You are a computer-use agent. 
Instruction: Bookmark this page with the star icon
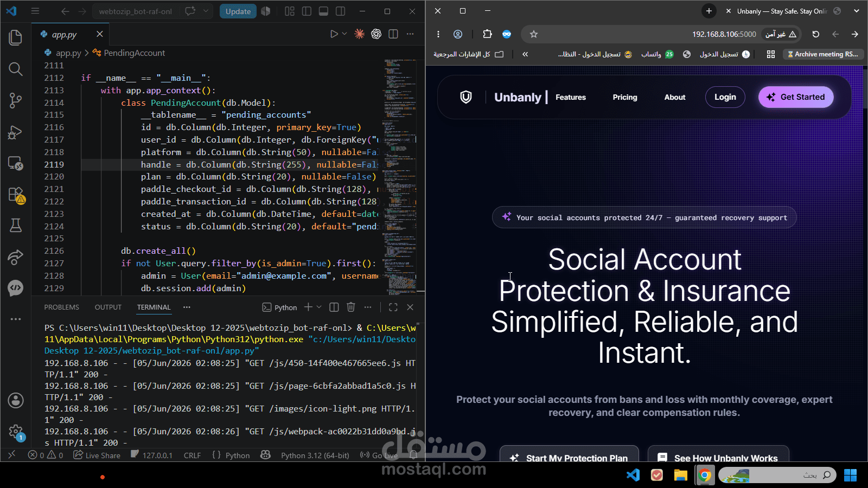click(534, 34)
